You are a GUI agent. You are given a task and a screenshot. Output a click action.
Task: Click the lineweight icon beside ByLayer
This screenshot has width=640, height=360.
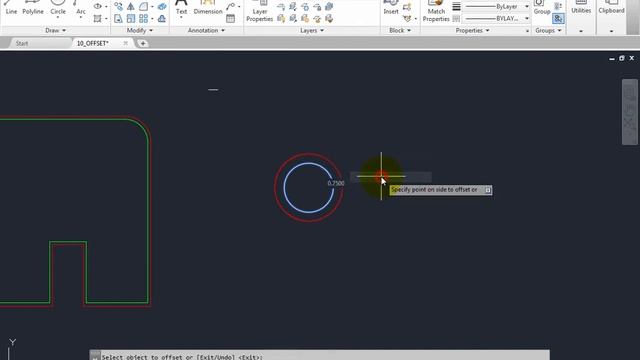coord(456,7)
